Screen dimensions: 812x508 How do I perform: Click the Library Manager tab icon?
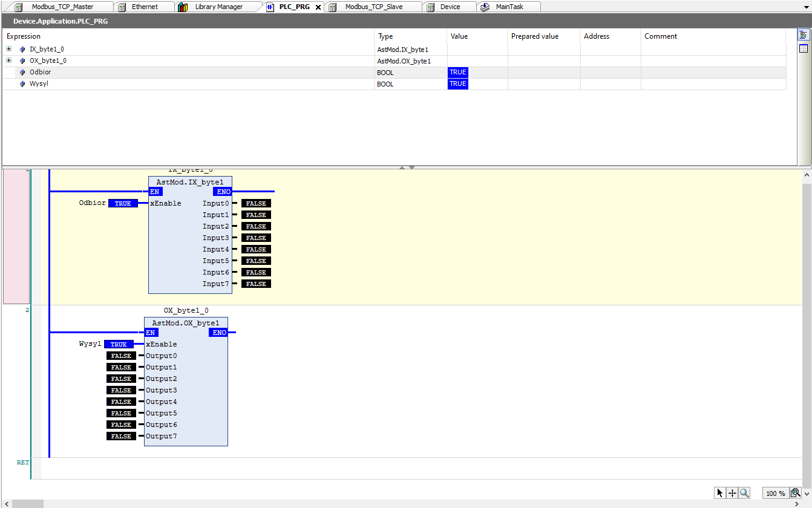click(x=183, y=7)
